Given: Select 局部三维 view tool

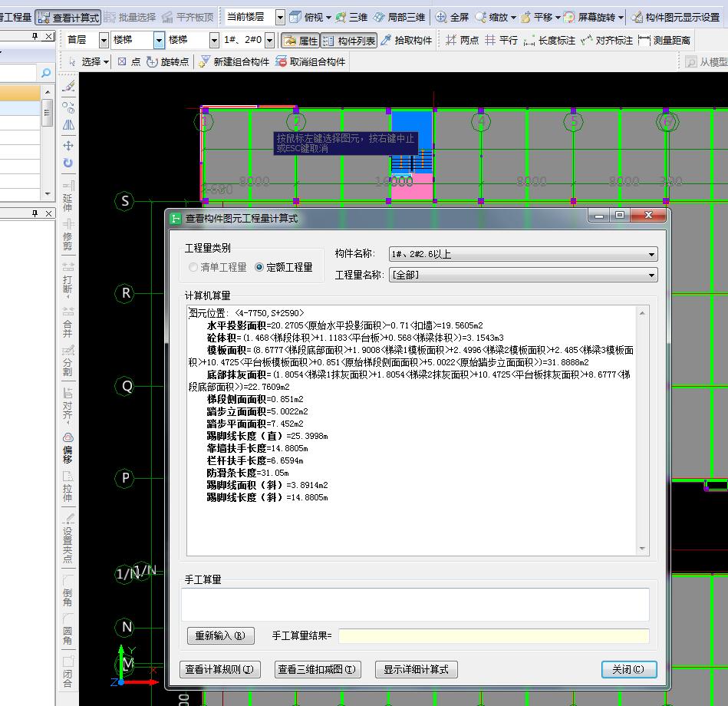Looking at the screenshot, I should tap(399, 18).
